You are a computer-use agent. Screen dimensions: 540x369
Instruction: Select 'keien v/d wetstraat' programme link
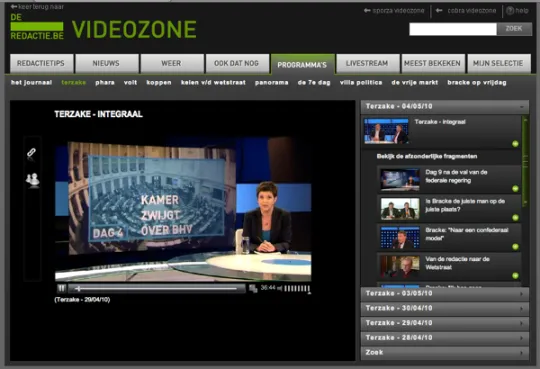[x=213, y=82]
